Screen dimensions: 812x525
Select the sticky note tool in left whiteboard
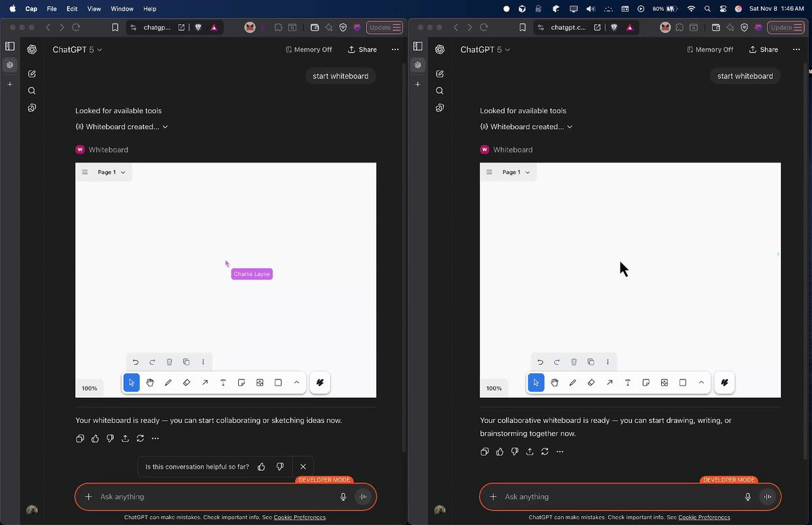pyautogui.click(x=241, y=382)
